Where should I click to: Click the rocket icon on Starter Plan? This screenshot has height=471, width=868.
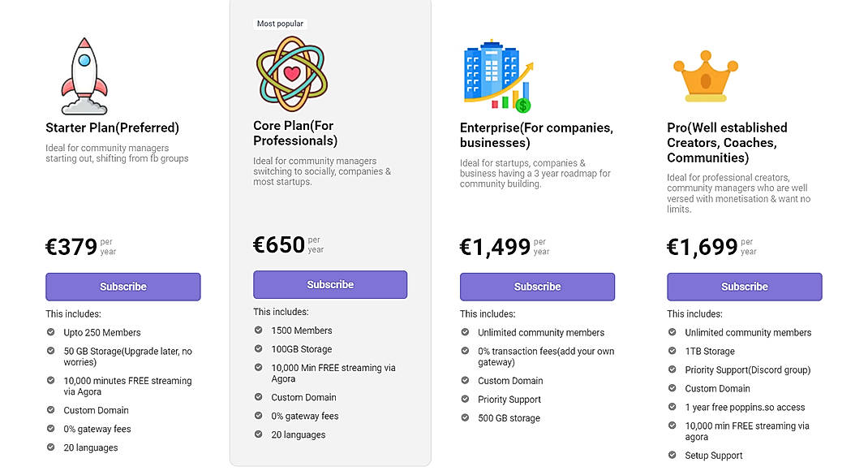point(83,73)
